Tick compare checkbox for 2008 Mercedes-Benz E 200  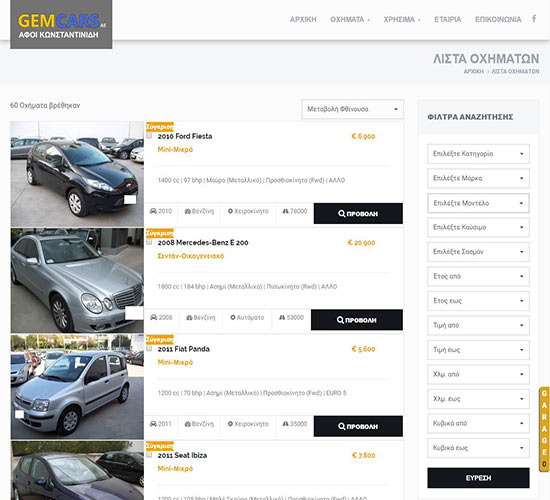[x=149, y=242]
